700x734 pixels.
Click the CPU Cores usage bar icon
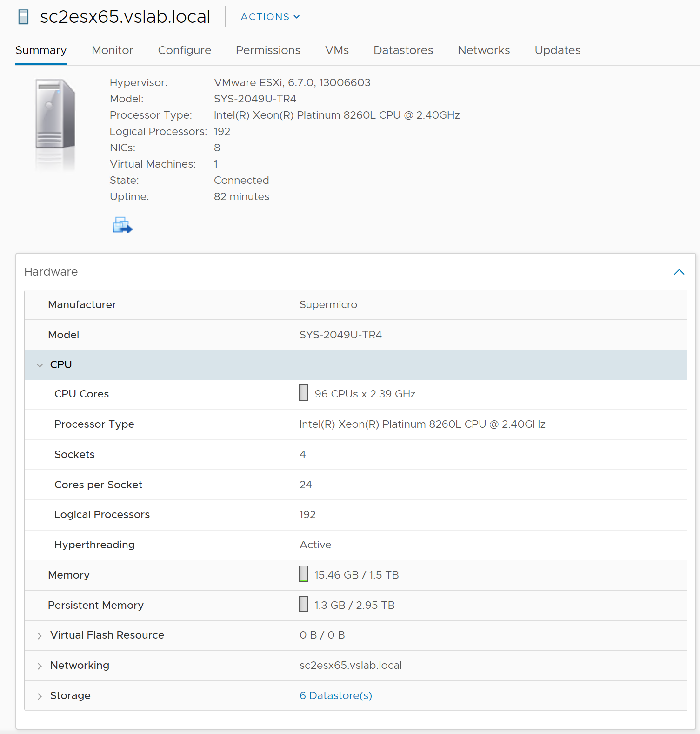coord(303,393)
